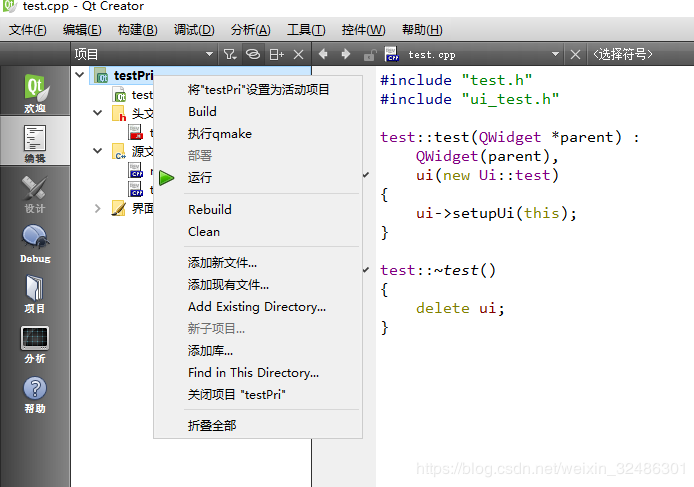Select the second cpp source file icon
Viewport: 694px width, 487px height.
[135, 189]
